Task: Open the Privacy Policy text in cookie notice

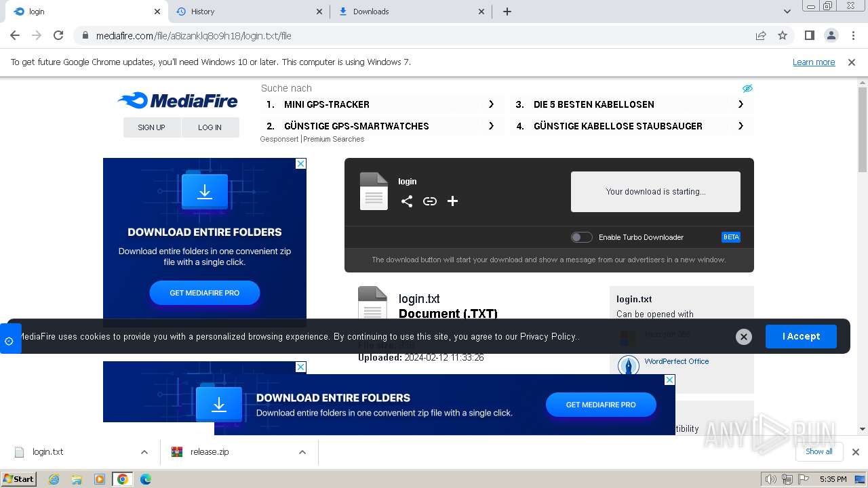Action: (x=548, y=337)
